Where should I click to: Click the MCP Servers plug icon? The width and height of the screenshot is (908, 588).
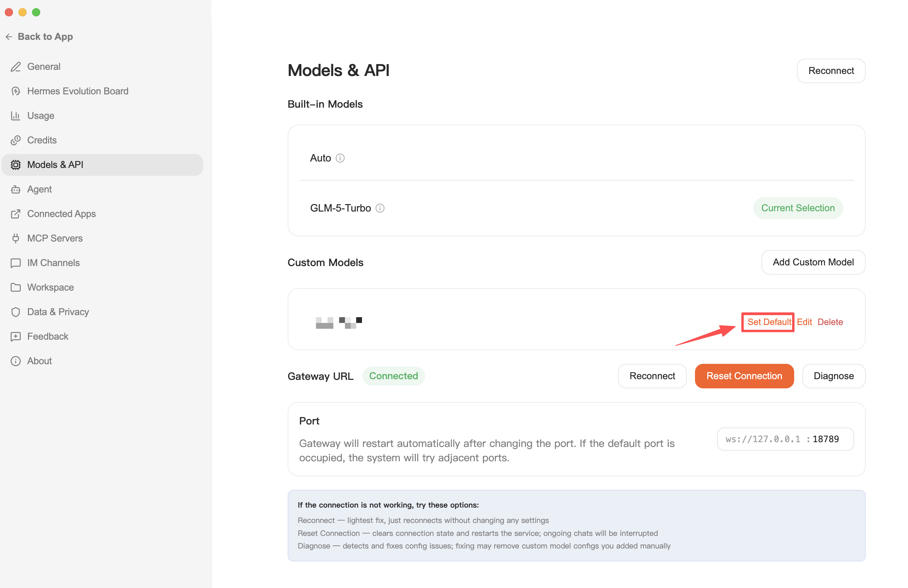click(16, 238)
